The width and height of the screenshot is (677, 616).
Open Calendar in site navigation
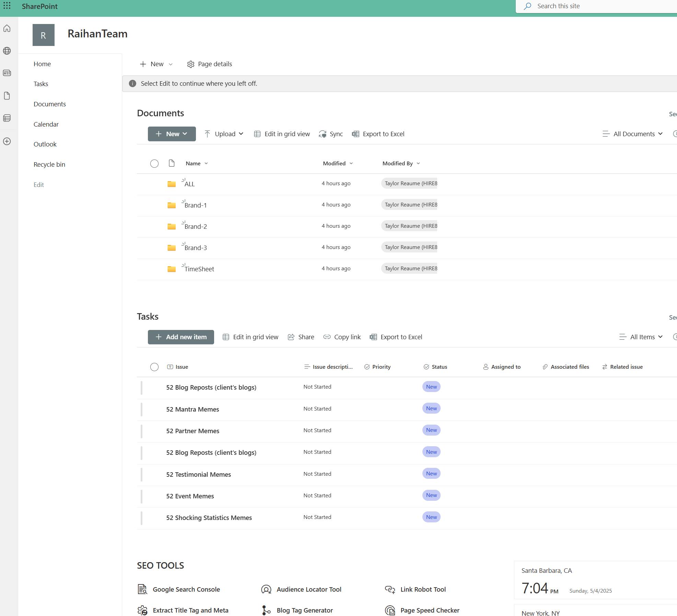(46, 125)
